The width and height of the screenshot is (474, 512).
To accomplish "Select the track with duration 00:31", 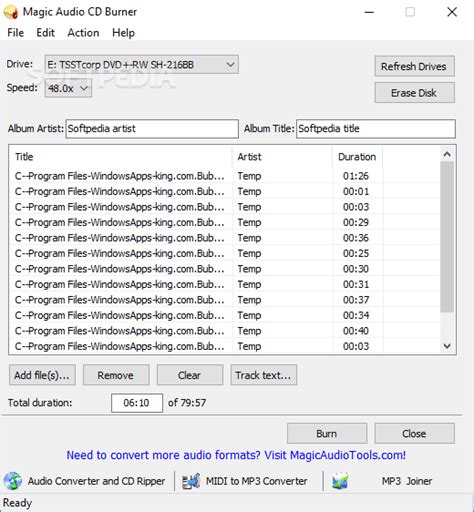I will [224, 284].
